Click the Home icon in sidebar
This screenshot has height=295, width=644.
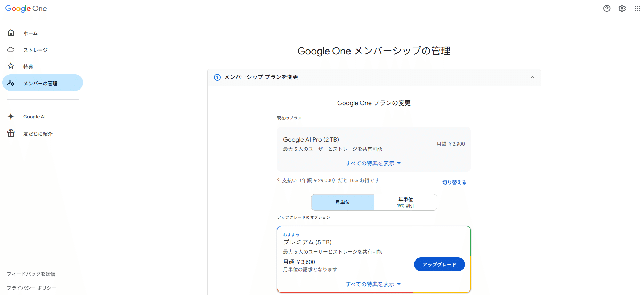coord(11,33)
